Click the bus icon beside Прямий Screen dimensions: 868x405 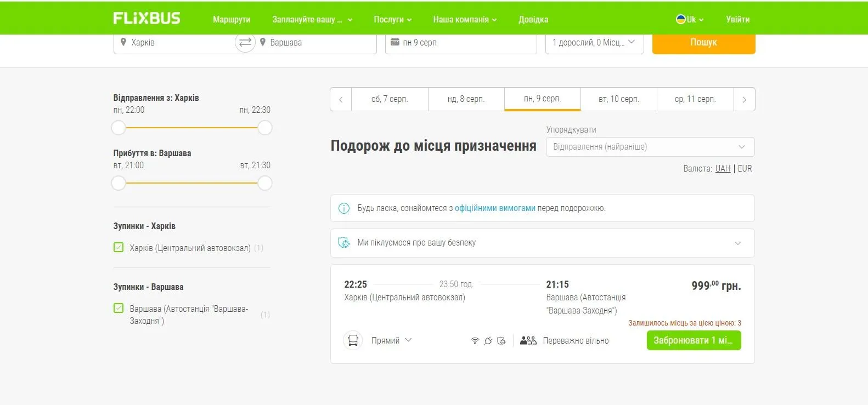coord(353,340)
